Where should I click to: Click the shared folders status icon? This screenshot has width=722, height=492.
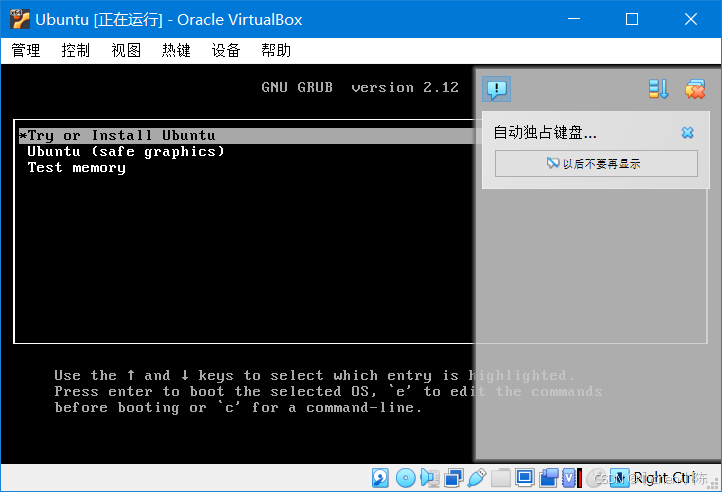tap(501, 478)
